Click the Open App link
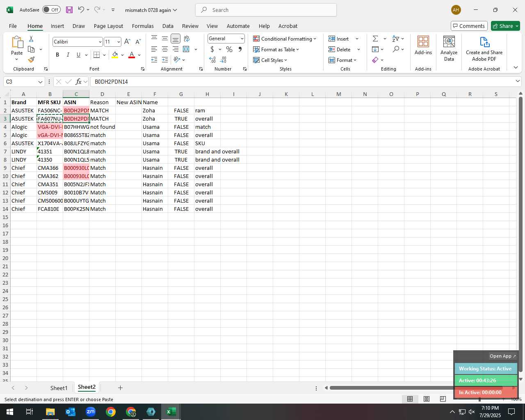This screenshot has width=525, height=420. point(502,356)
